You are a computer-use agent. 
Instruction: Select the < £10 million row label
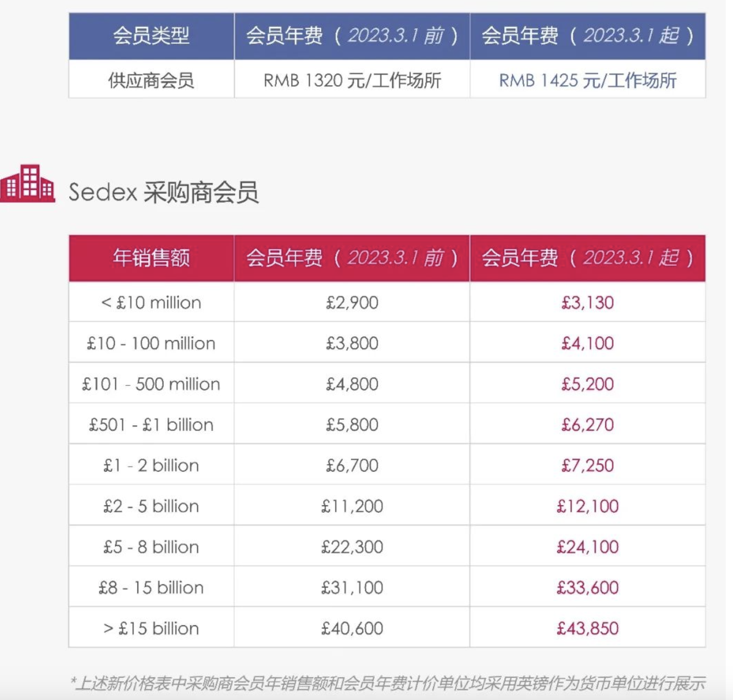151,302
